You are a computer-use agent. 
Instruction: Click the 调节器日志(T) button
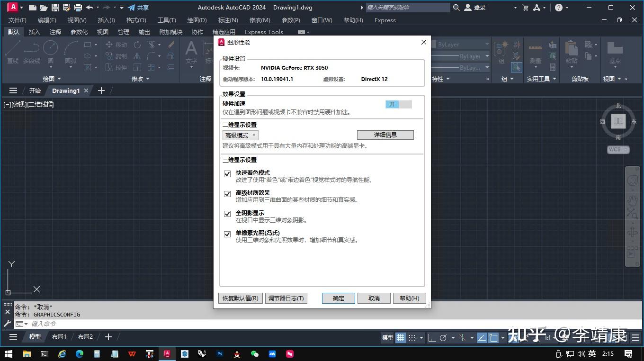click(x=286, y=298)
